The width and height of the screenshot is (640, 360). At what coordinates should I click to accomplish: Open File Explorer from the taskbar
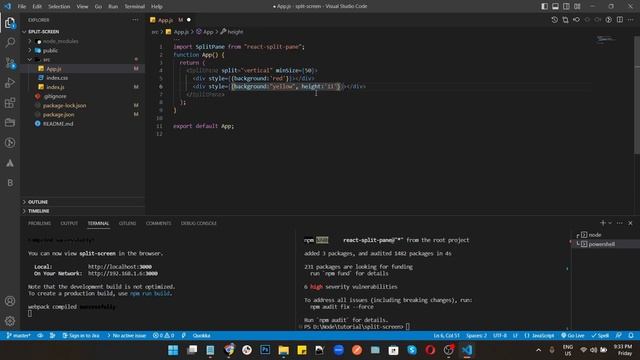point(284,350)
